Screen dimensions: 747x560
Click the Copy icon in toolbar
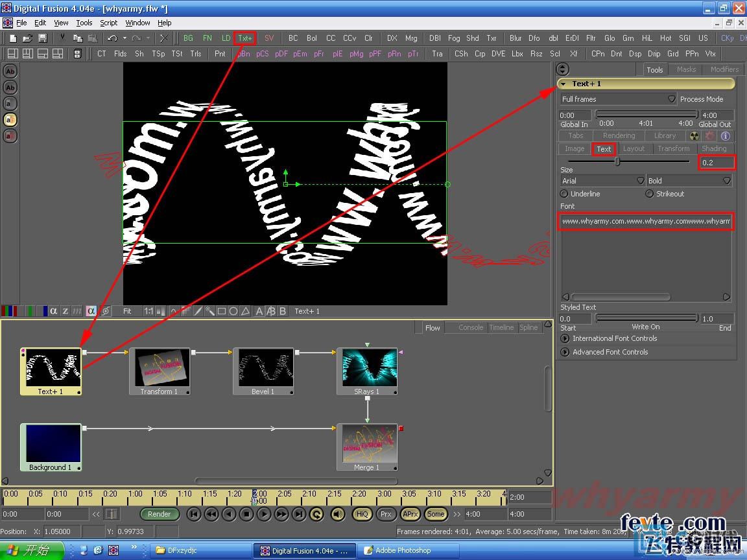tap(78, 38)
